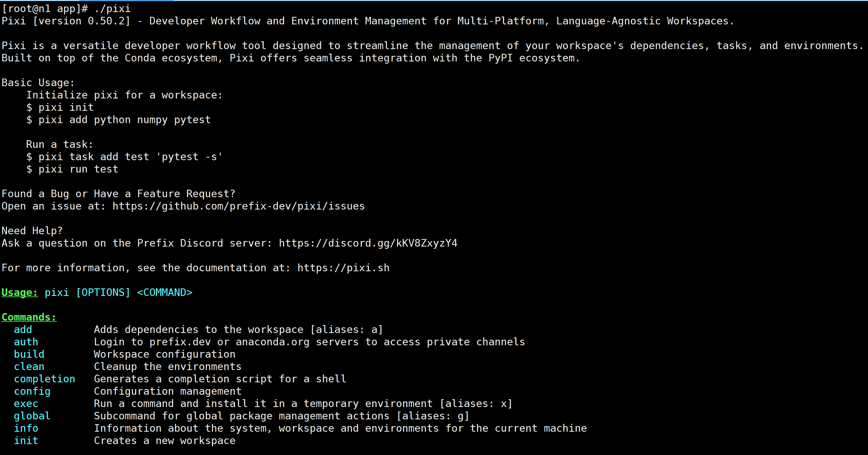Click the 'build' command name

tap(29, 354)
